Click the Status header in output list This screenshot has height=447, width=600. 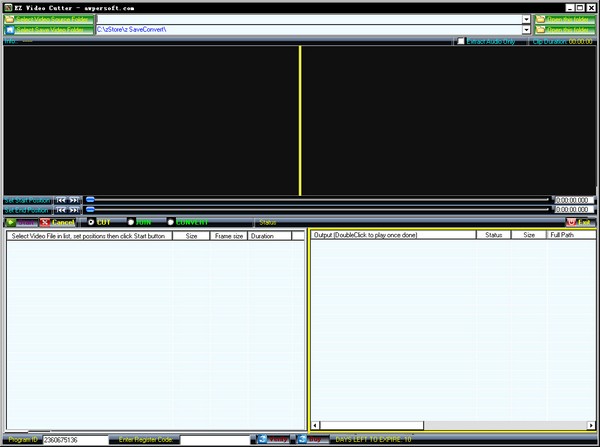494,235
